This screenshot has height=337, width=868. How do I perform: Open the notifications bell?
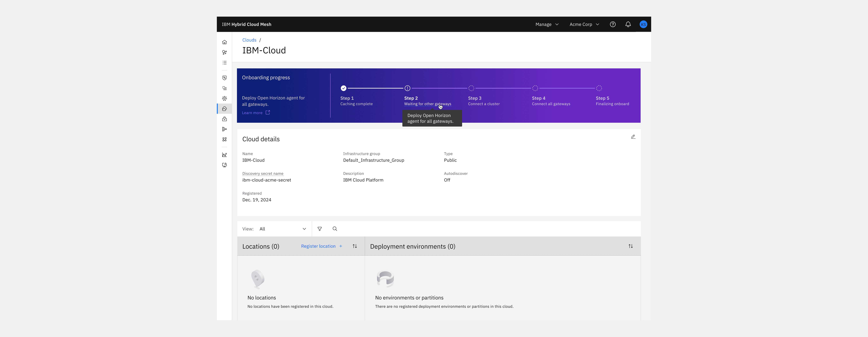coord(628,24)
